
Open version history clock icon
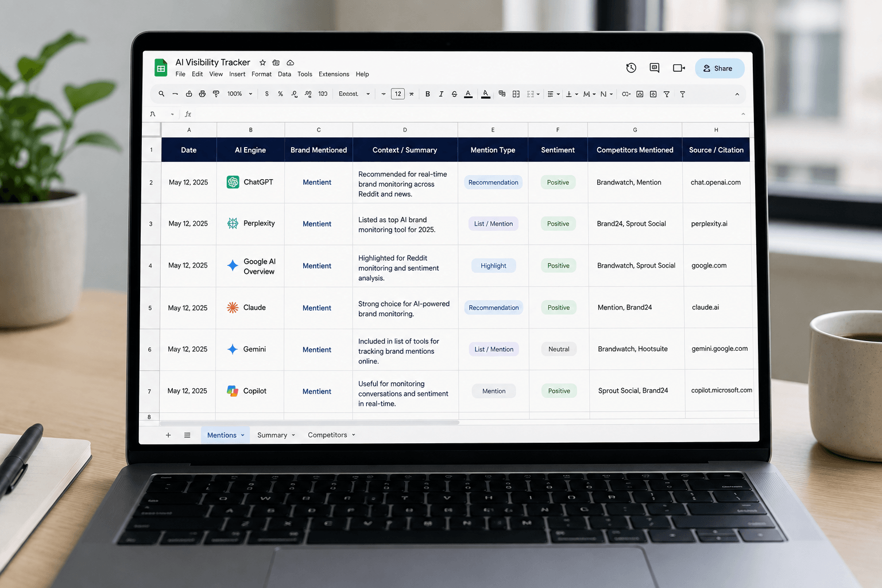coord(631,68)
